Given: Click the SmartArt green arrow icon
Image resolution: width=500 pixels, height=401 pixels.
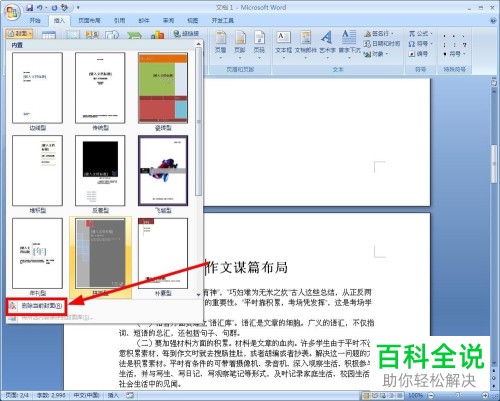Looking at the screenshot, I should coord(134,35).
